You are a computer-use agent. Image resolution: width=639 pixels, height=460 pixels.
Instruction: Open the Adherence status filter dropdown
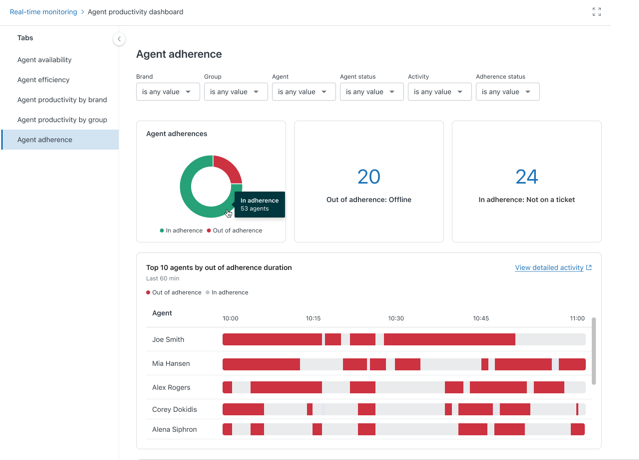[x=507, y=92]
